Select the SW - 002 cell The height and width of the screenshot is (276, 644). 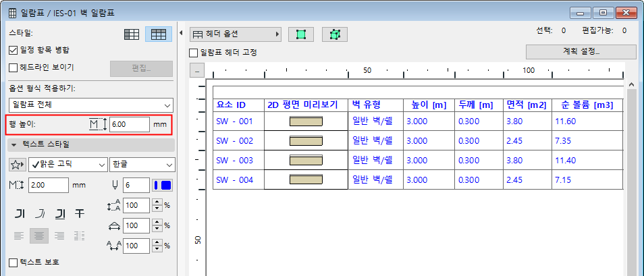(238, 140)
